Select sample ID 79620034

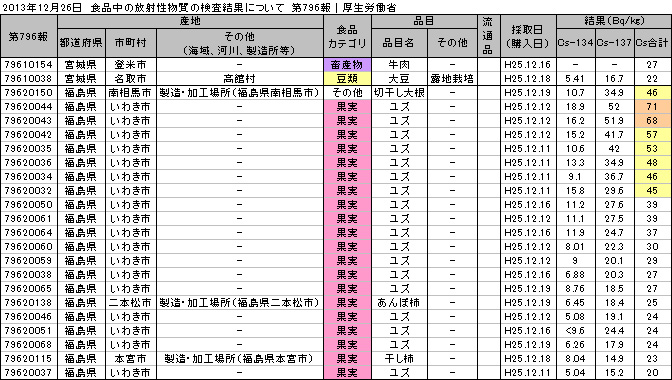point(28,177)
